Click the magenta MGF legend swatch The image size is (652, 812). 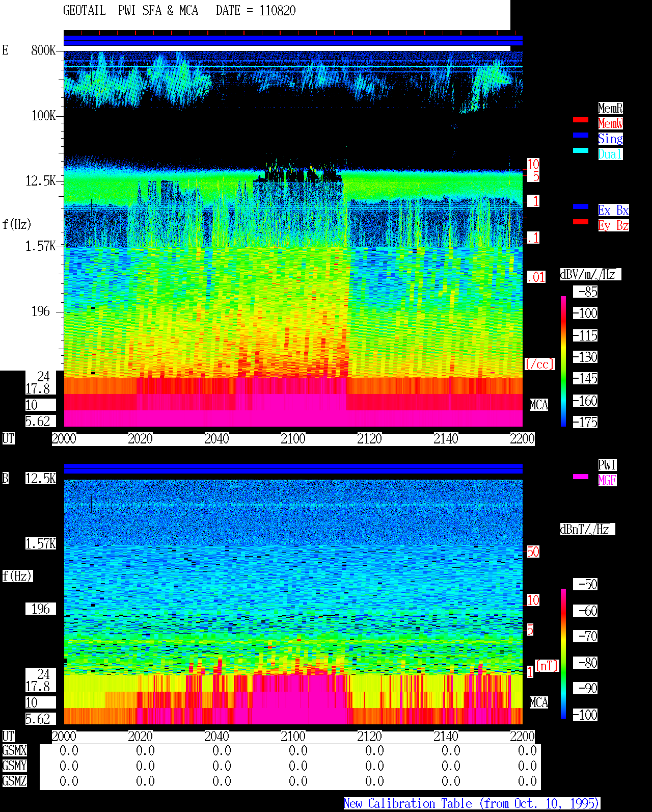click(581, 477)
